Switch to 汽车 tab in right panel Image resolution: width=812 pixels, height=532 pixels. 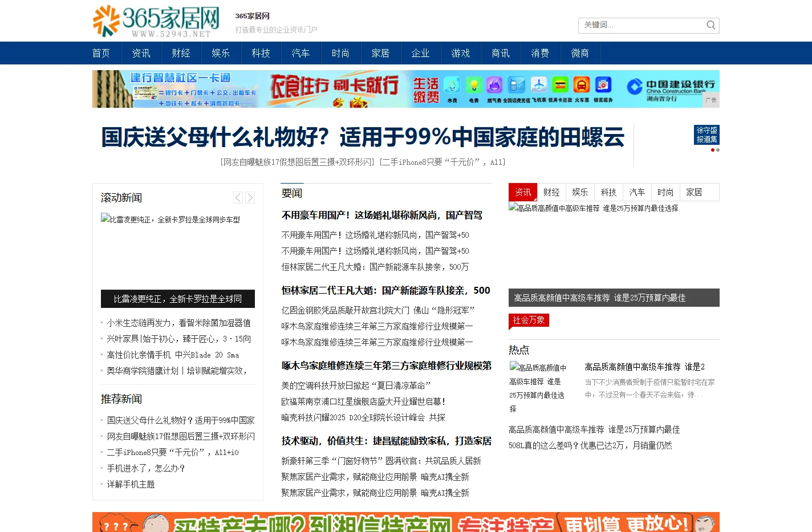point(637,192)
